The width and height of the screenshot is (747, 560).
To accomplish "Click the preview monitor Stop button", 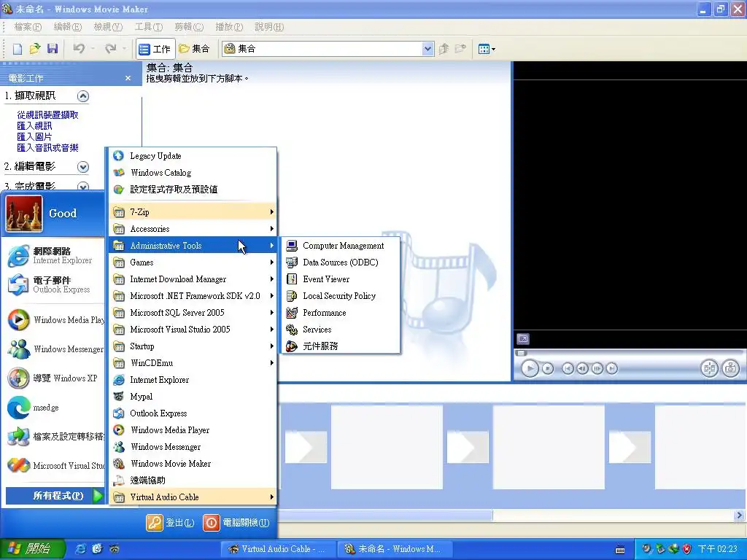I will pos(548,368).
